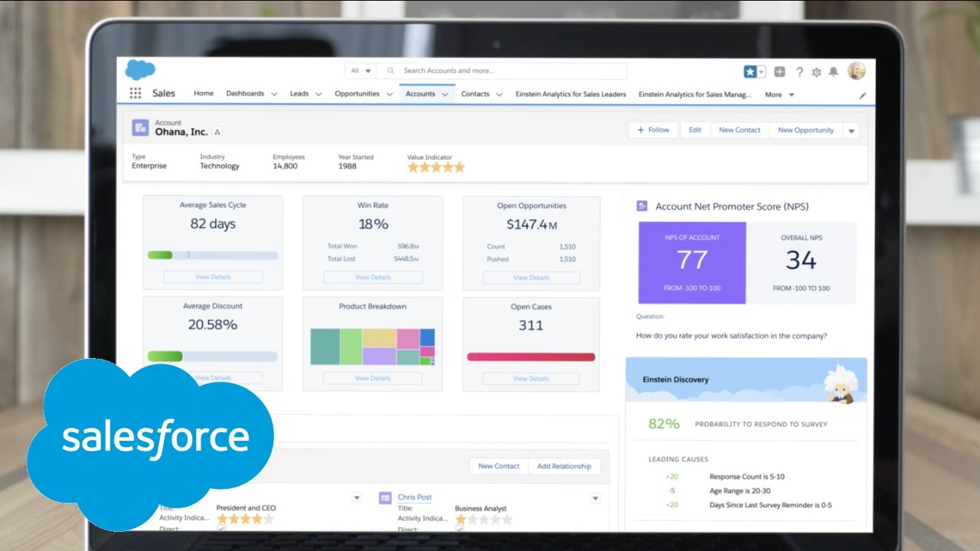Click the 82% probability to respond value
Viewport: 980px width, 551px height.
pyautogui.click(x=664, y=423)
